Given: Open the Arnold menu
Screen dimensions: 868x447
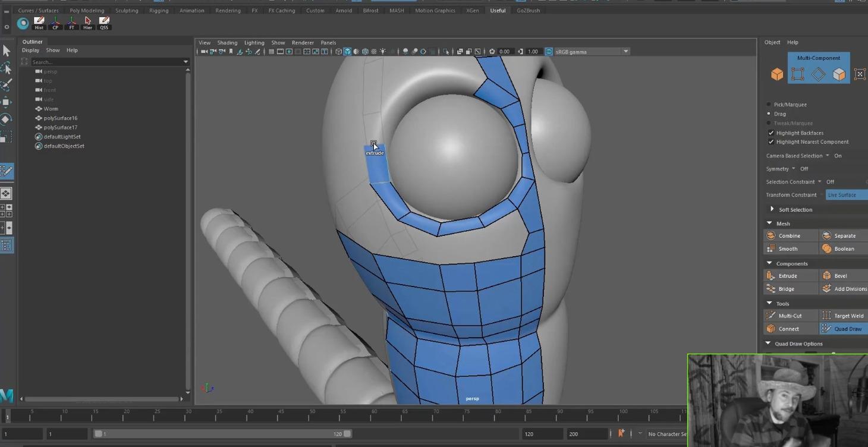Looking at the screenshot, I should click(x=344, y=10).
